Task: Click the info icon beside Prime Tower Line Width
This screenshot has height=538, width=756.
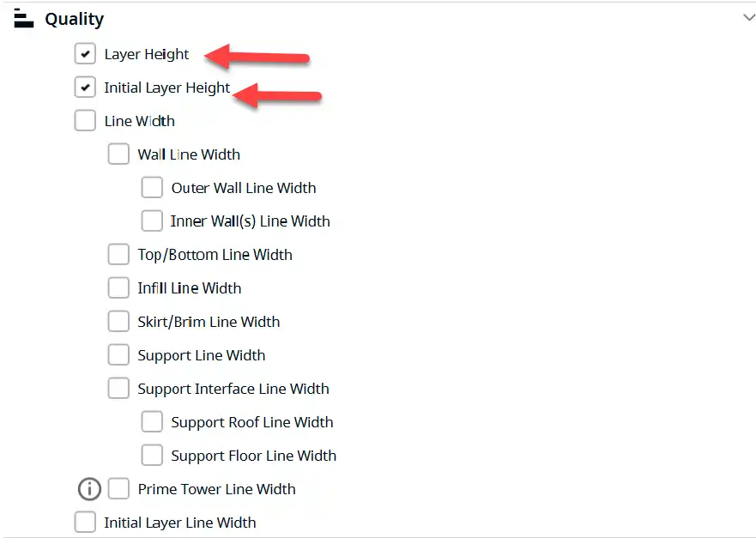Action: (x=89, y=489)
